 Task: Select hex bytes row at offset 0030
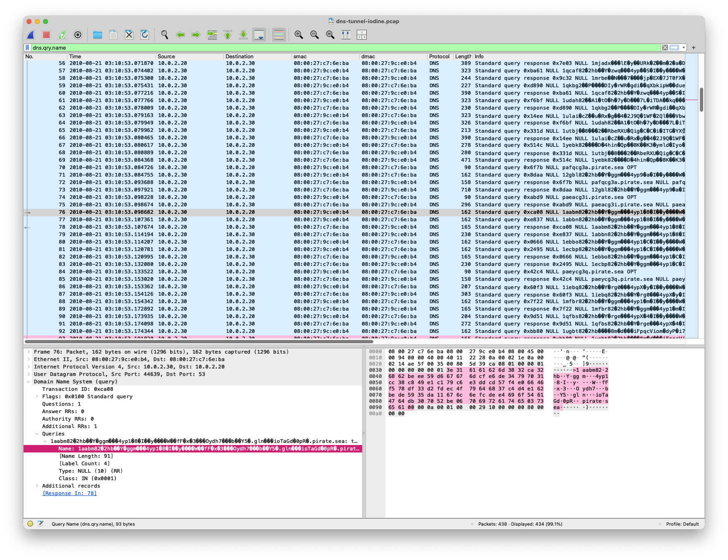[x=466, y=370]
